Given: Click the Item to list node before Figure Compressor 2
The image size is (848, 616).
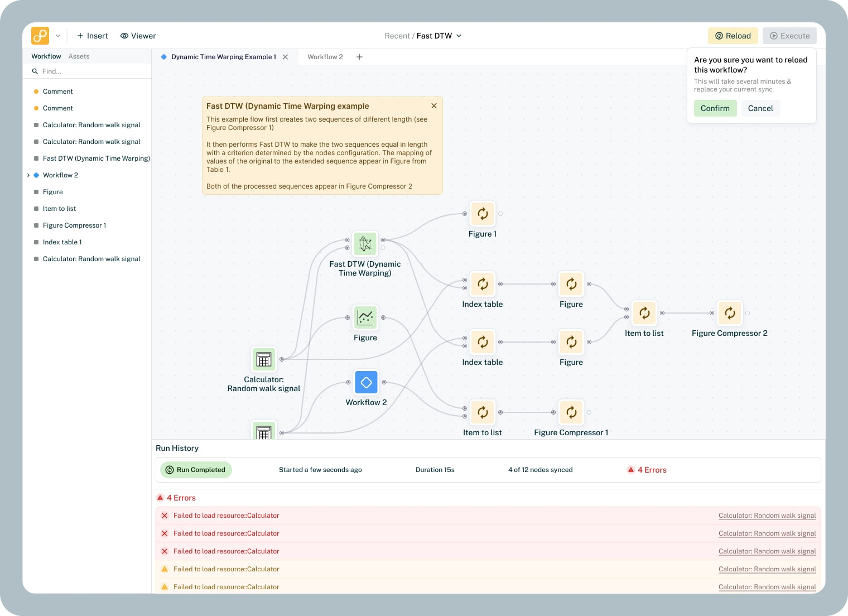Looking at the screenshot, I should (x=644, y=313).
